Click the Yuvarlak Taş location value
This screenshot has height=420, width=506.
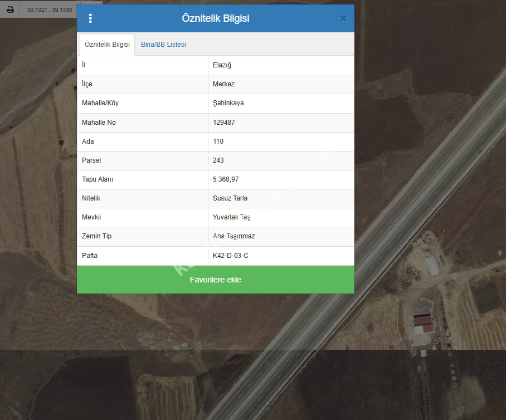click(232, 217)
